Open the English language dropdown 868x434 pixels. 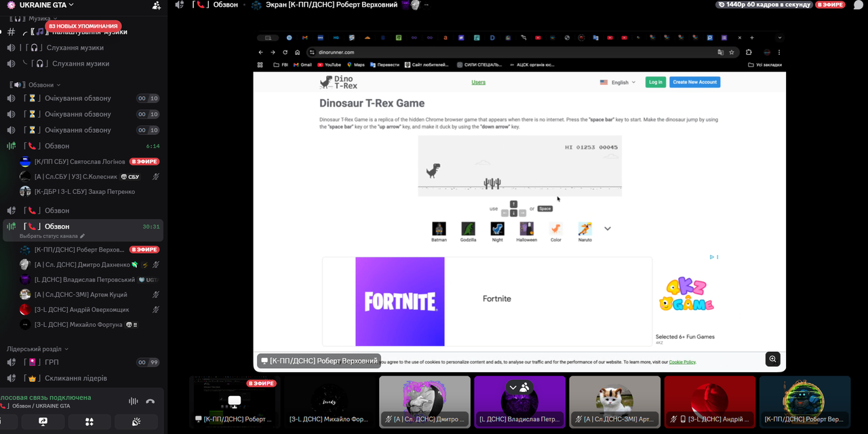point(618,82)
